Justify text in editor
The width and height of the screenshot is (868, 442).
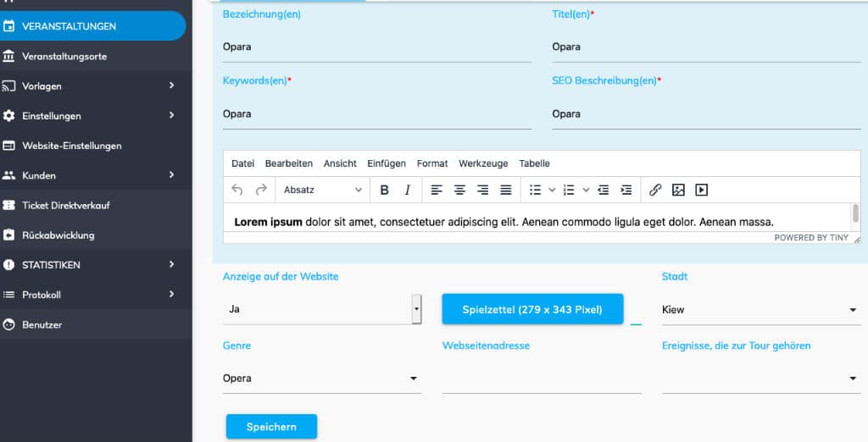coord(506,190)
